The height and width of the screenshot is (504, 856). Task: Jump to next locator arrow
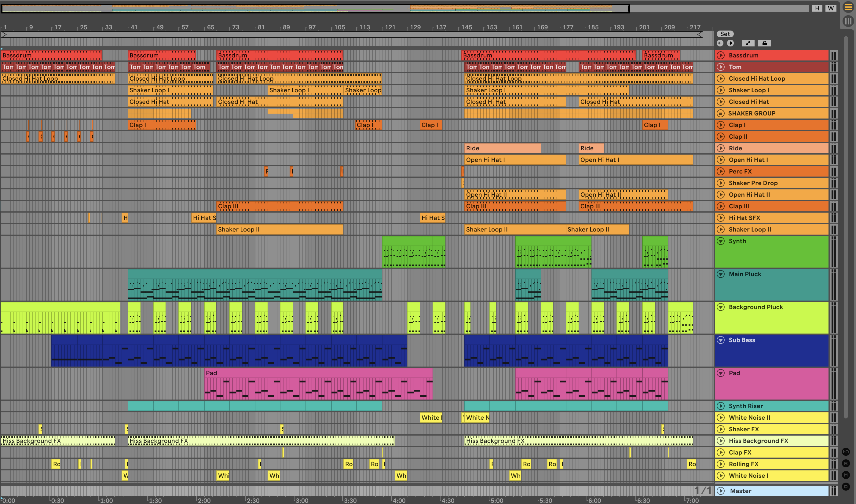(x=730, y=43)
